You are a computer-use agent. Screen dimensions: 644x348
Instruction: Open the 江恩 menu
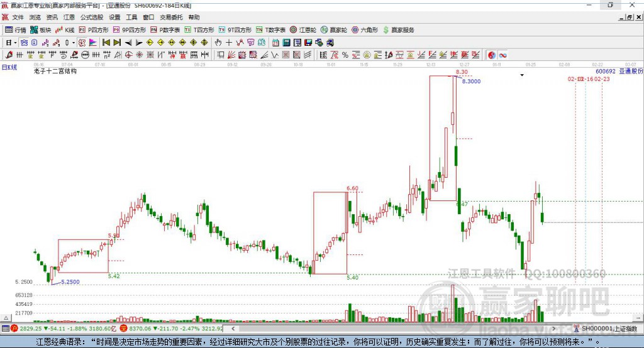(69, 17)
